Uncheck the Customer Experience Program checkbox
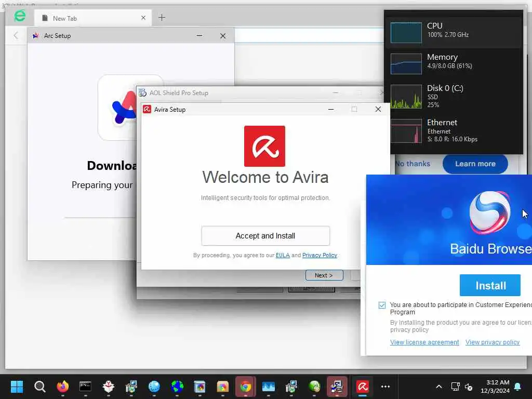This screenshot has height=399, width=532. [x=382, y=305]
